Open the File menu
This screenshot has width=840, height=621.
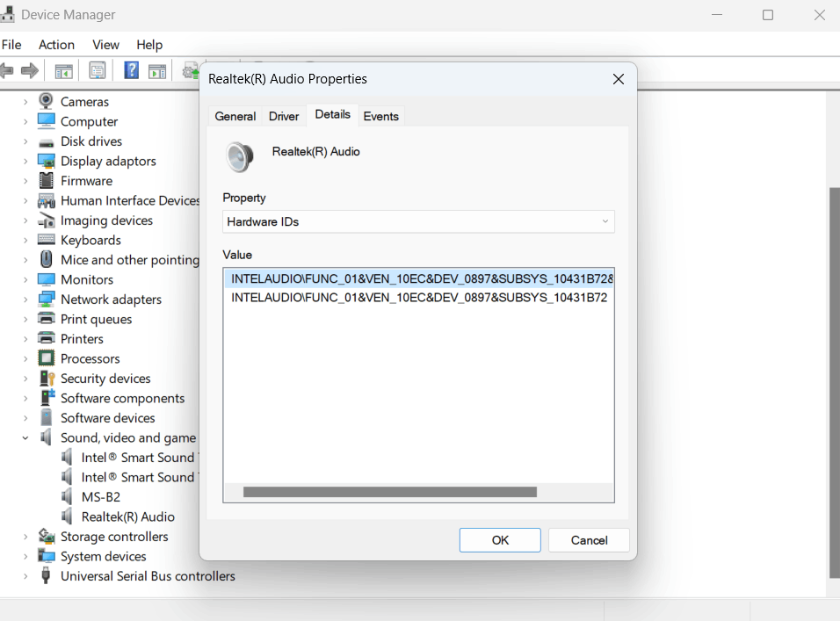coord(11,45)
